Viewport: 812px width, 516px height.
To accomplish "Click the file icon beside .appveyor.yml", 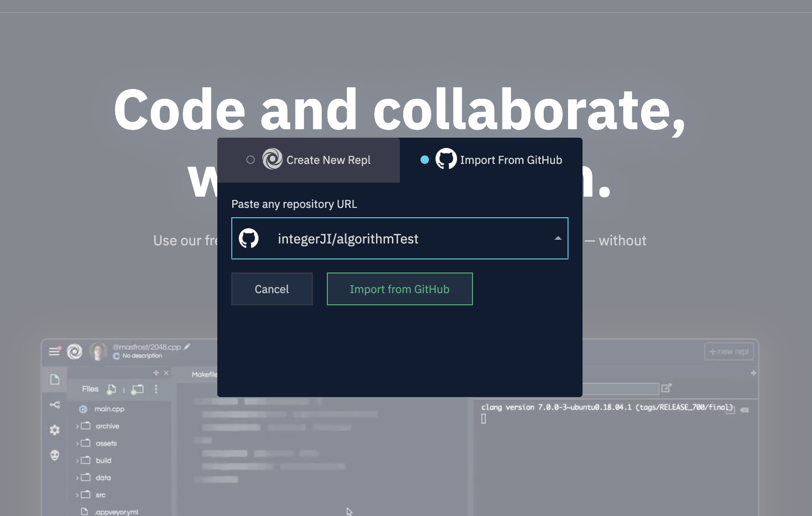I will click(84, 511).
